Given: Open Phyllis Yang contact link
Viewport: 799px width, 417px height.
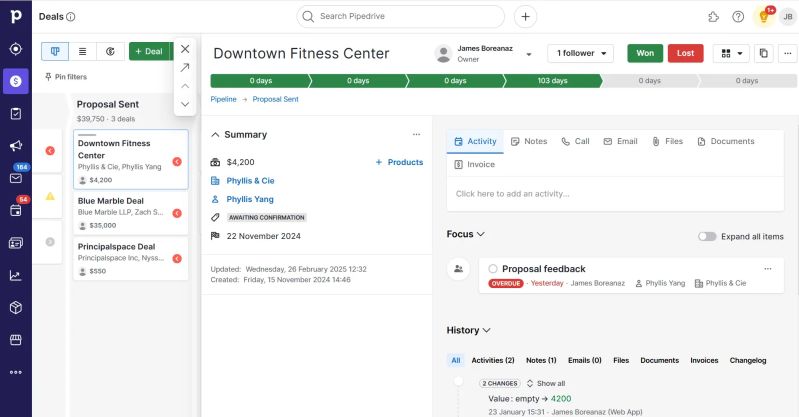Looking at the screenshot, I should pos(250,199).
